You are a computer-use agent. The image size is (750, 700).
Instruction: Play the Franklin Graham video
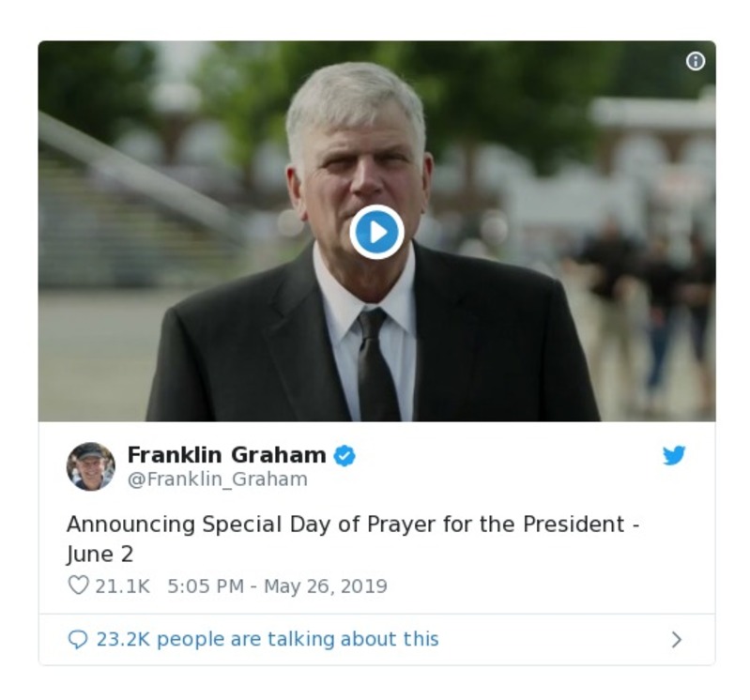click(x=376, y=232)
